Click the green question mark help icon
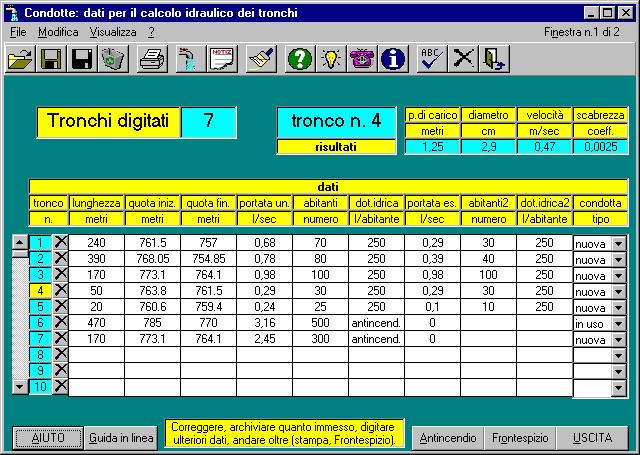 tap(300, 59)
